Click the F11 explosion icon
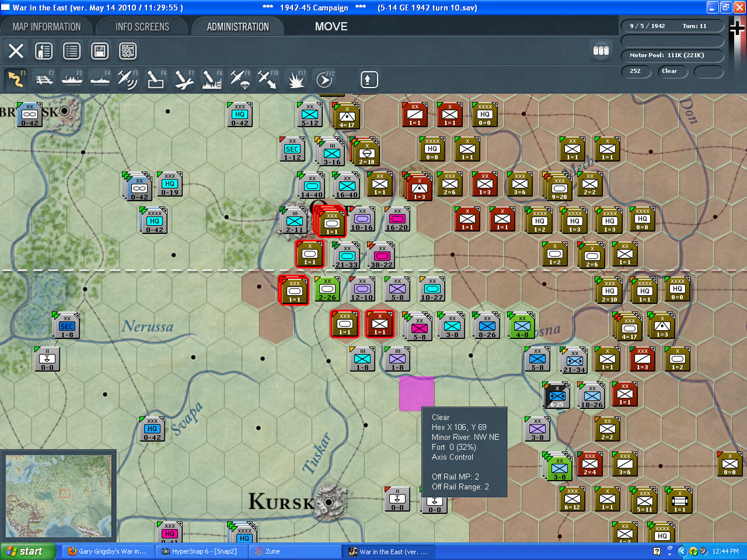747x560 pixels. coord(296,79)
